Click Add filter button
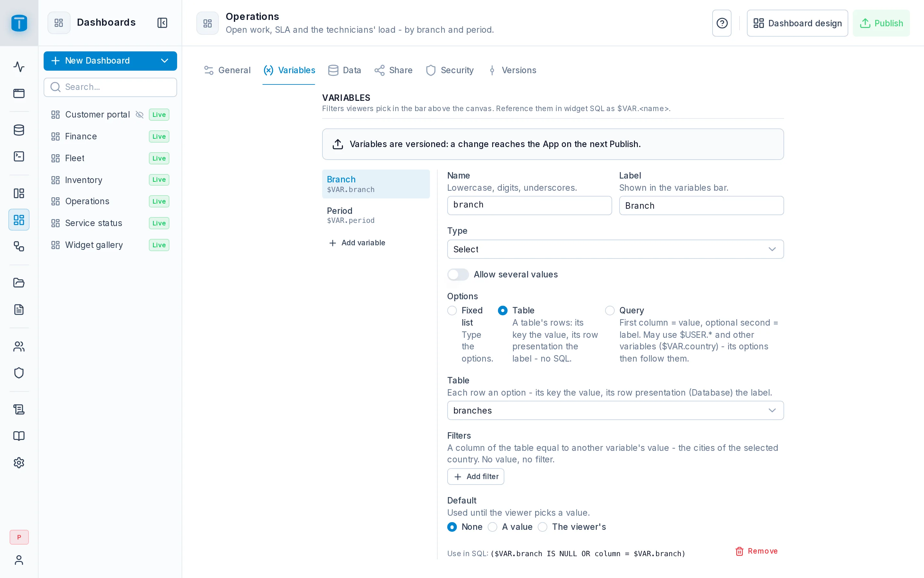This screenshot has height=578, width=924. coord(476,477)
